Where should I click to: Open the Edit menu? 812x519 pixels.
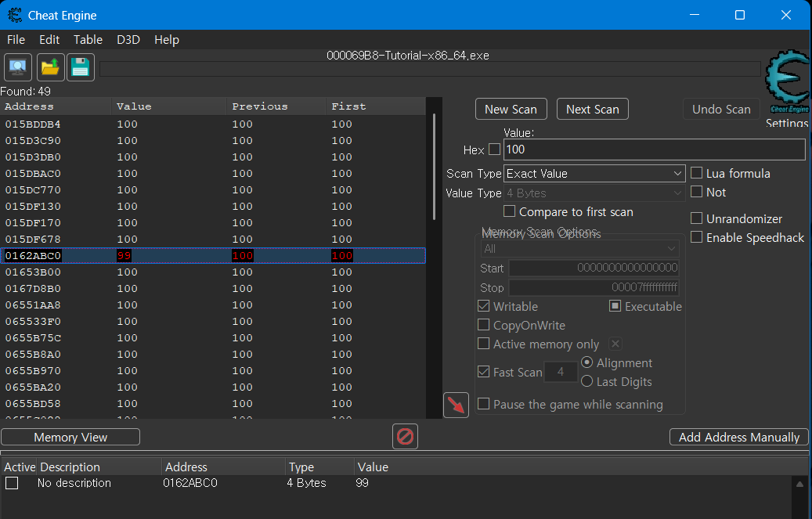coord(49,39)
